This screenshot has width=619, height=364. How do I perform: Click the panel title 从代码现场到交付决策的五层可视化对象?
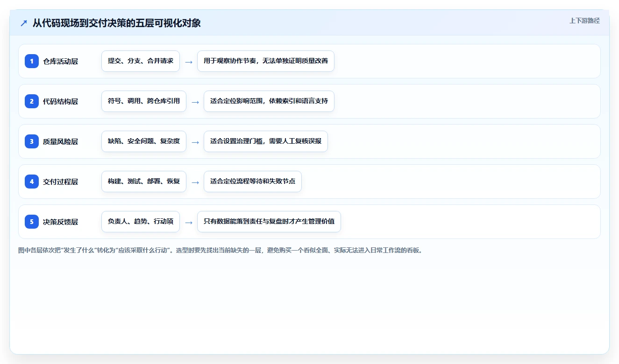(x=117, y=23)
